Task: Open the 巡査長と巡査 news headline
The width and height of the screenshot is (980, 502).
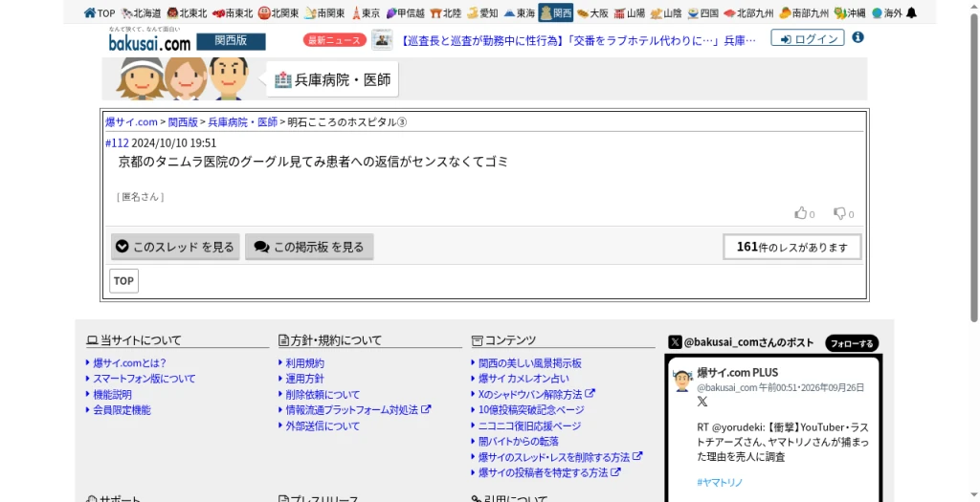Action: tap(577, 40)
